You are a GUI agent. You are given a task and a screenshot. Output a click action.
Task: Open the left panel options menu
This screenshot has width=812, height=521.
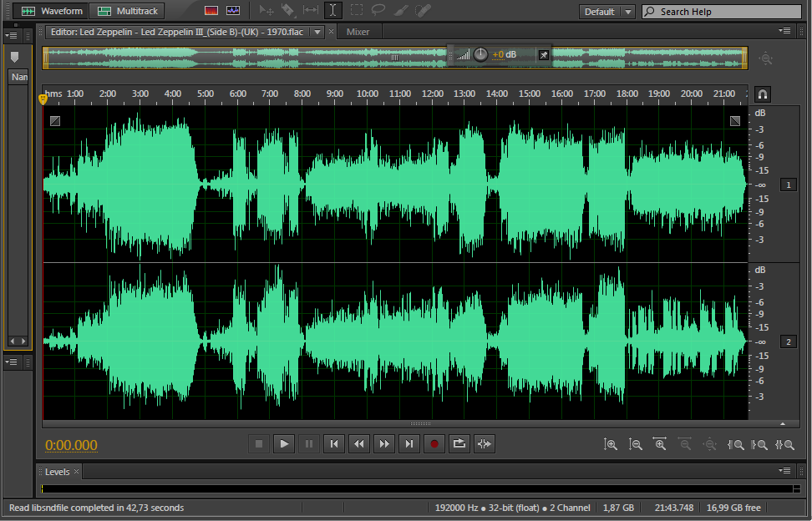11,36
